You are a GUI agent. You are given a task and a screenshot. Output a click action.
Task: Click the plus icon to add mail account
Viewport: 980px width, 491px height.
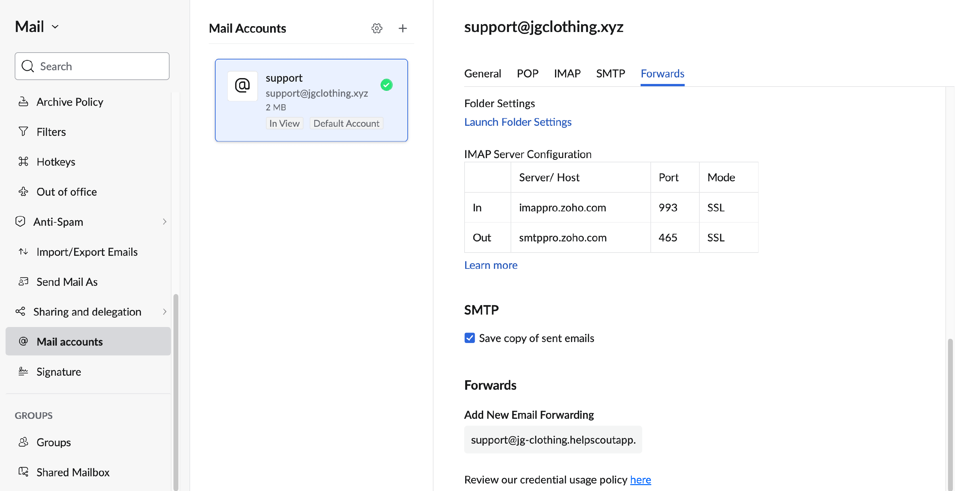[x=402, y=28]
